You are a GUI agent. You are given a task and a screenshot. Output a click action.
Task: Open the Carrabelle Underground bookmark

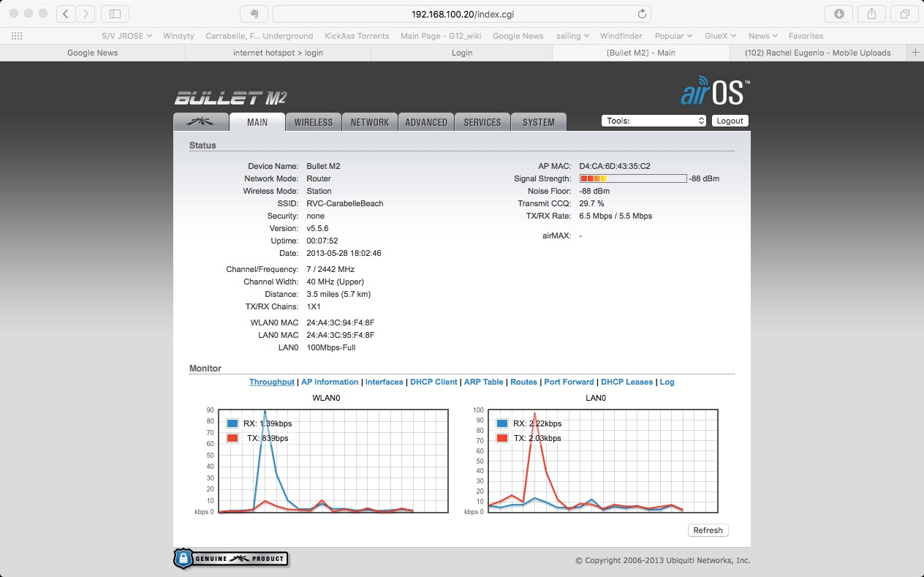(x=259, y=36)
